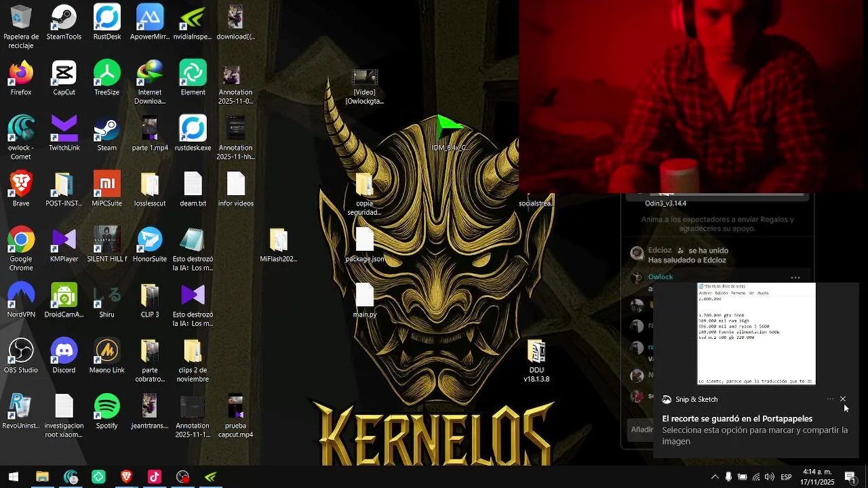The height and width of the screenshot is (488, 868).
Task: Open the Snip & Sketch notification options
Action: click(x=830, y=399)
